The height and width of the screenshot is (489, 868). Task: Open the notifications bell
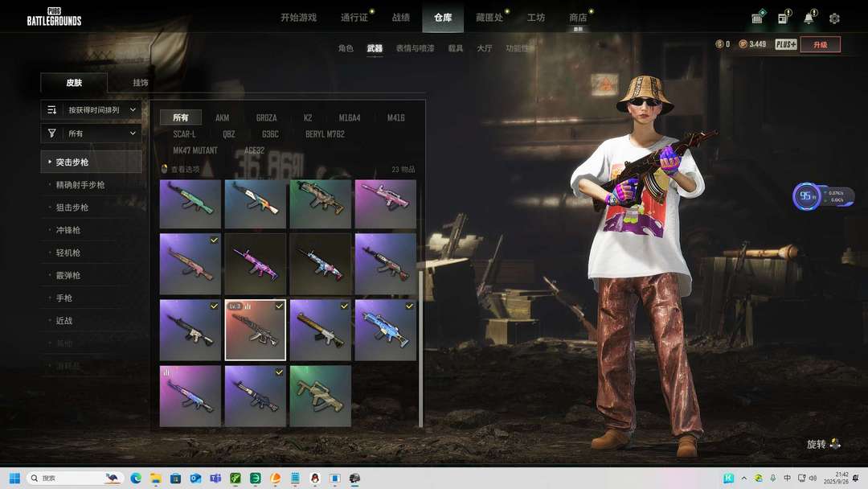coord(809,18)
